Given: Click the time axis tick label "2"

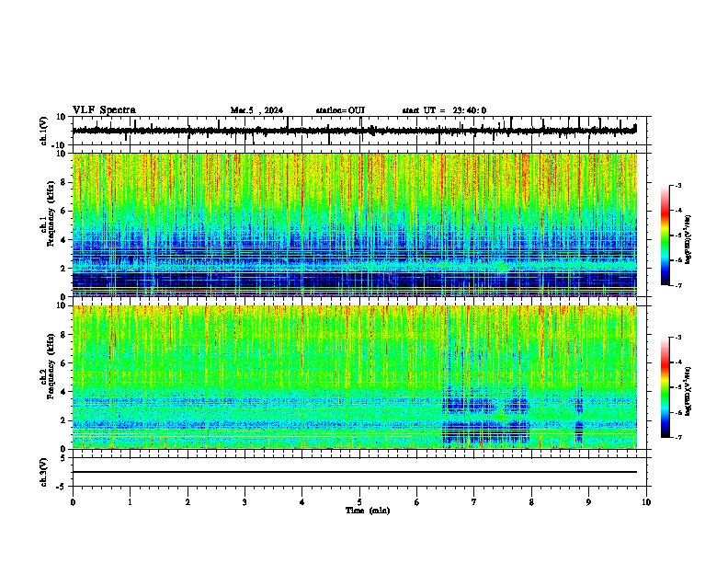Looking at the screenshot, I should click(188, 502).
